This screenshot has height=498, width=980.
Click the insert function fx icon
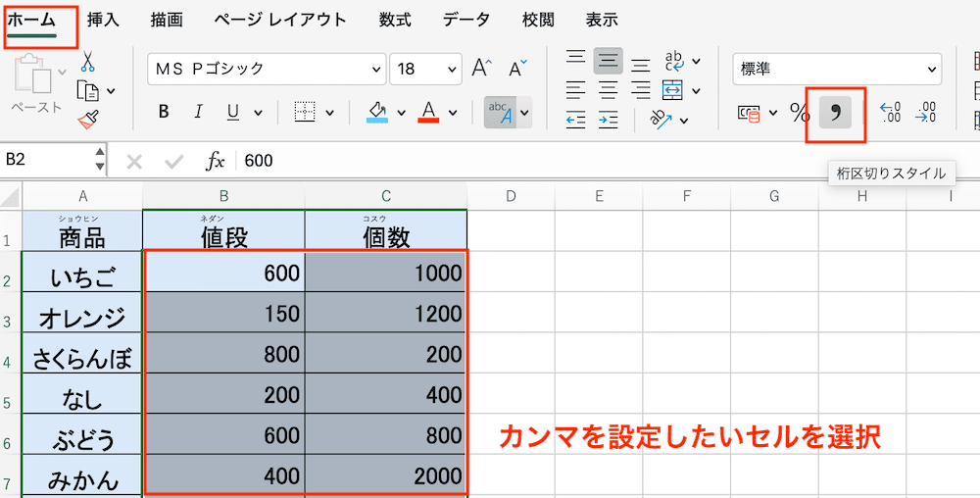coord(216,161)
